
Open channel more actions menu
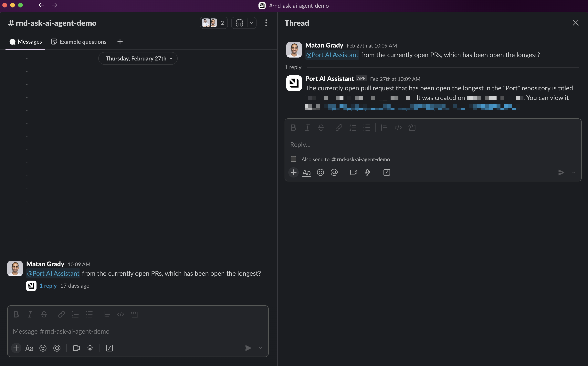click(266, 23)
